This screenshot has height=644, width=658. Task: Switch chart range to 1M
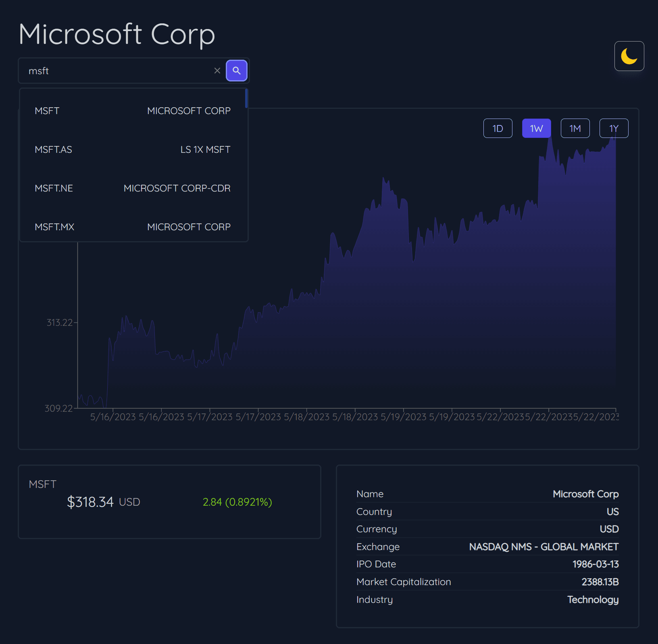[575, 128]
